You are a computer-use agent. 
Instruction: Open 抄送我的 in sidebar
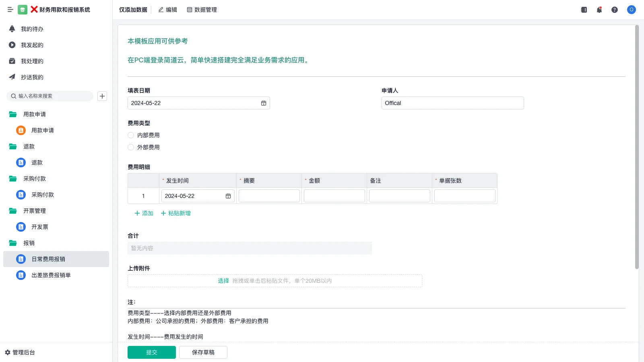56,77
